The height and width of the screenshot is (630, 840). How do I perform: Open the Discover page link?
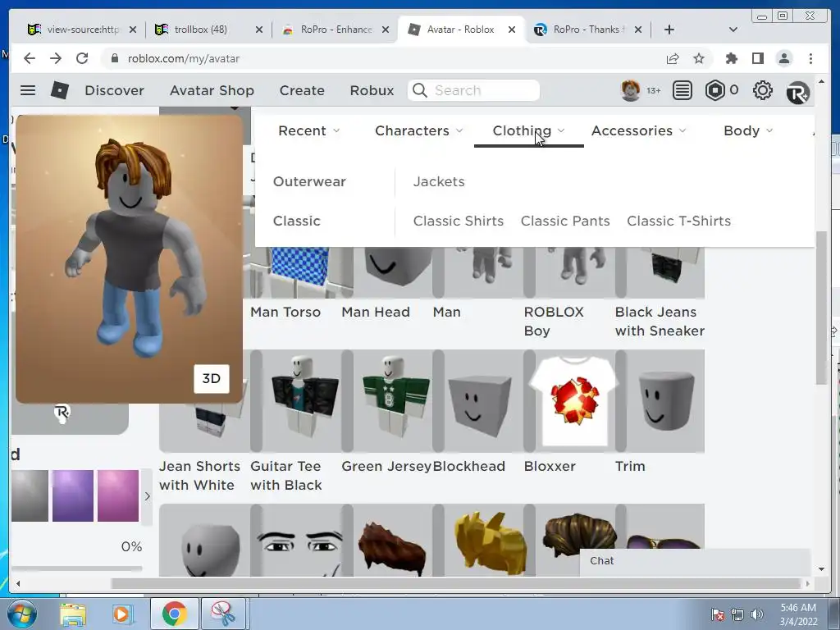pos(115,90)
